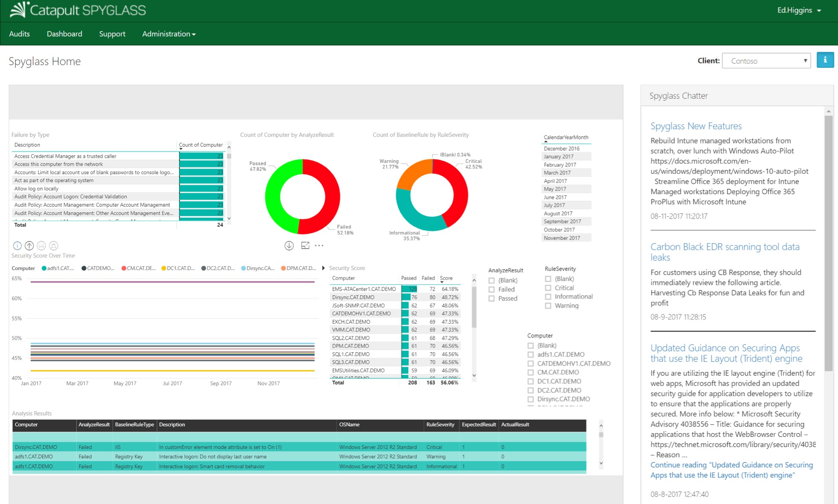Open more options ellipsis on chart
Image resolution: width=838 pixels, height=504 pixels.
pyautogui.click(x=319, y=246)
